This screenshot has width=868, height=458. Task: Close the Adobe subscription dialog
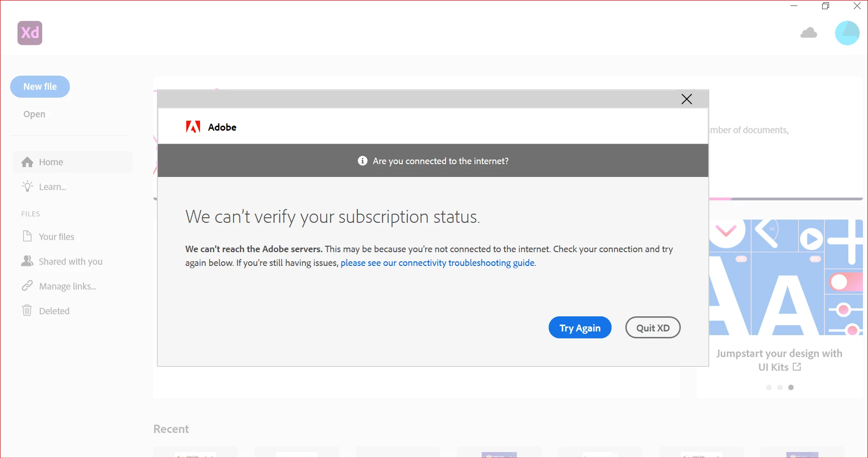[686, 99]
